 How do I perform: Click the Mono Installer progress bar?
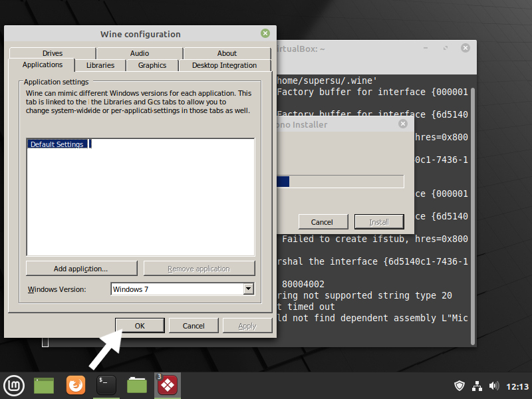340,182
